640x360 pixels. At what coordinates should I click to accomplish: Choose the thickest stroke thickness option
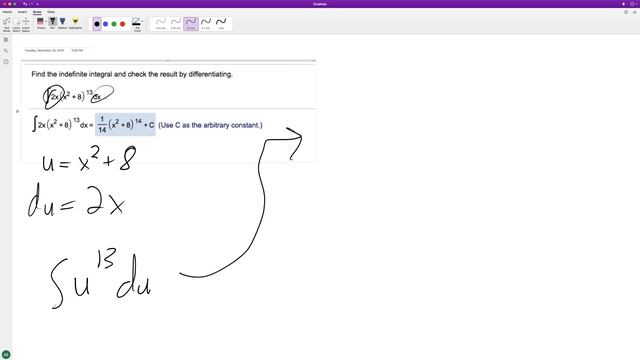(x=221, y=23)
